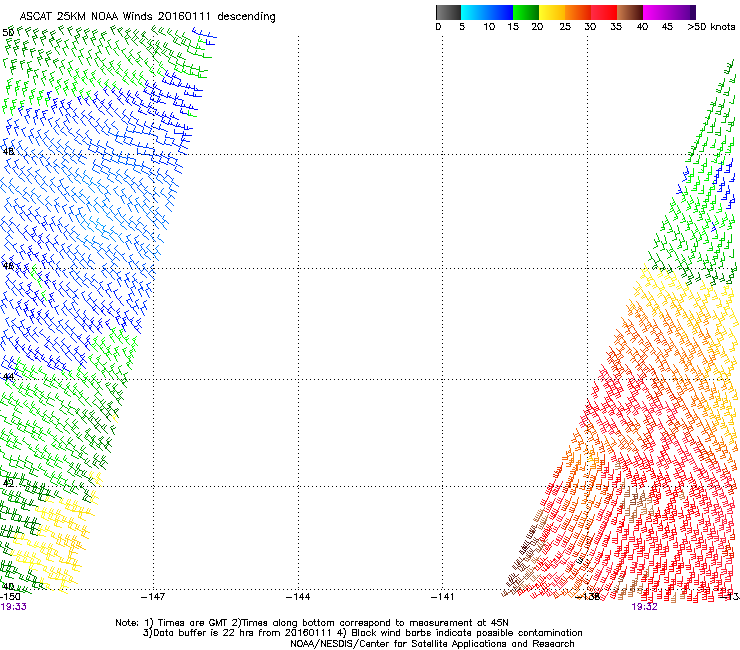The height and width of the screenshot is (650, 740).
Task: Click the 'Times are GMT' note line
Action: pyautogui.click(x=312, y=623)
